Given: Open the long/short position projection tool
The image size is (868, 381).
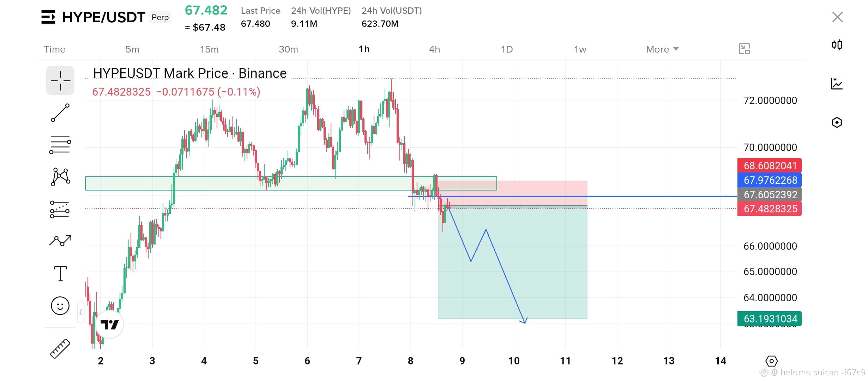Looking at the screenshot, I should click(60, 209).
